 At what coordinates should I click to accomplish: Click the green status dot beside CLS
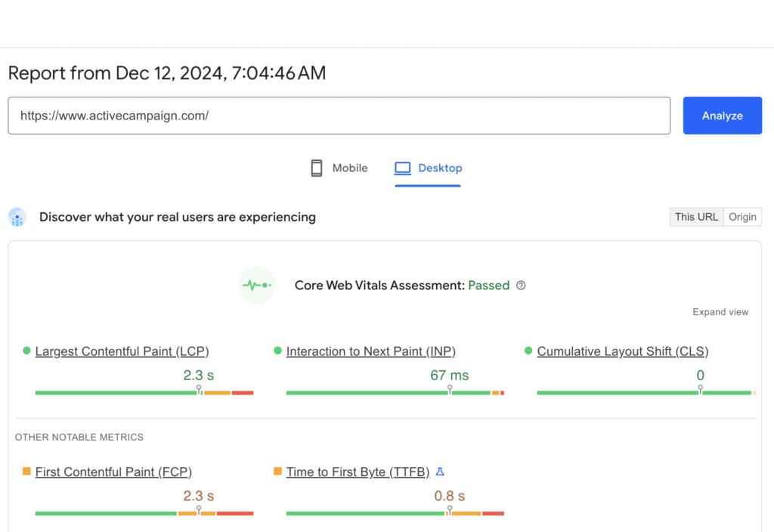(528, 351)
